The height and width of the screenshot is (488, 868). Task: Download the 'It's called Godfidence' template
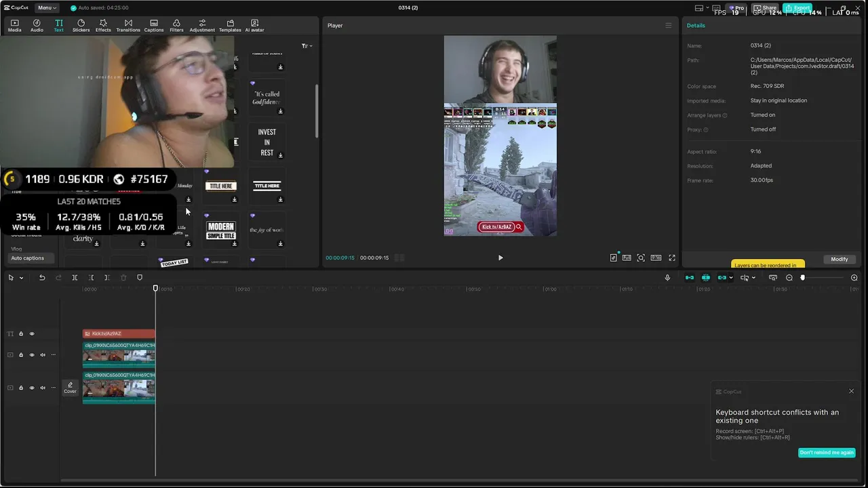pyautogui.click(x=280, y=111)
